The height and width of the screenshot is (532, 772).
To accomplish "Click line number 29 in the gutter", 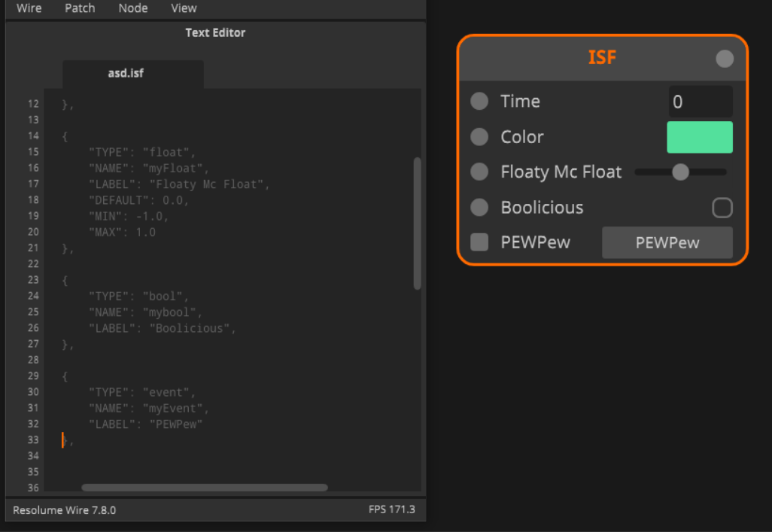I will (33, 375).
